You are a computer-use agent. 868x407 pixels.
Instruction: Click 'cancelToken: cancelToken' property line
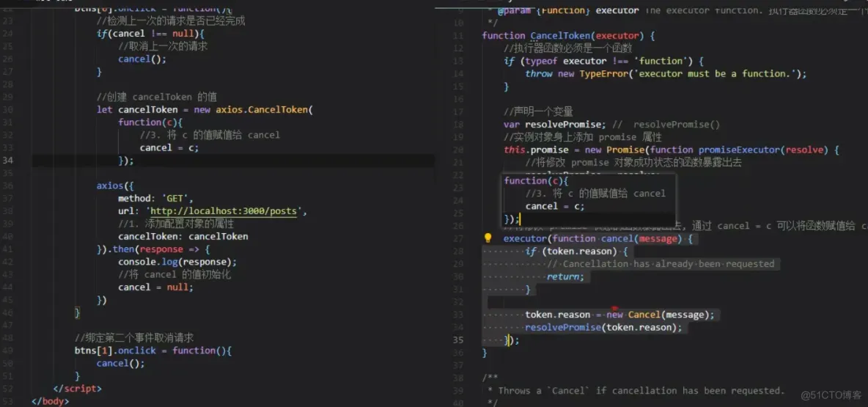point(183,236)
